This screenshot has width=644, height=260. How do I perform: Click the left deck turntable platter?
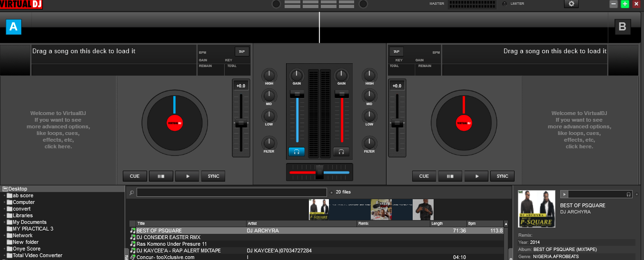coord(175,123)
